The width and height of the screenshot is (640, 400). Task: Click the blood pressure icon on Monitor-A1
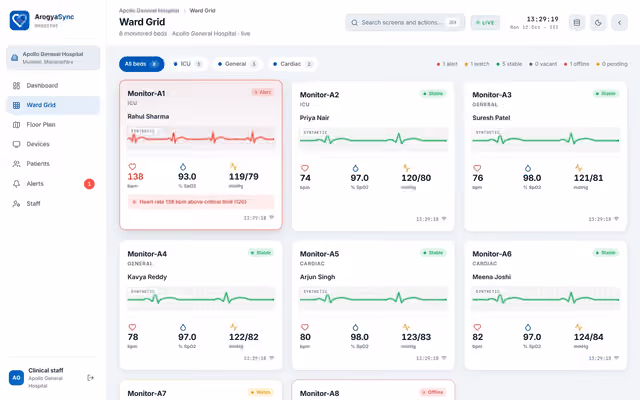[233, 166]
